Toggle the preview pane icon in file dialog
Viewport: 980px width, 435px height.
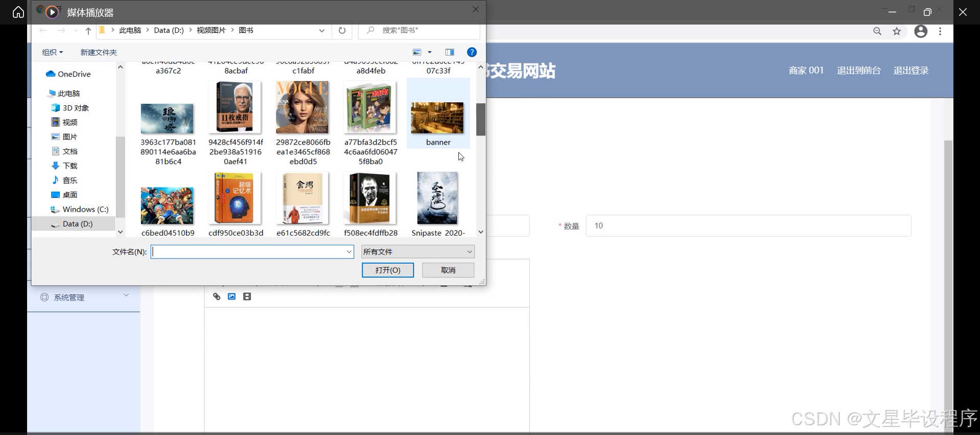[450, 52]
